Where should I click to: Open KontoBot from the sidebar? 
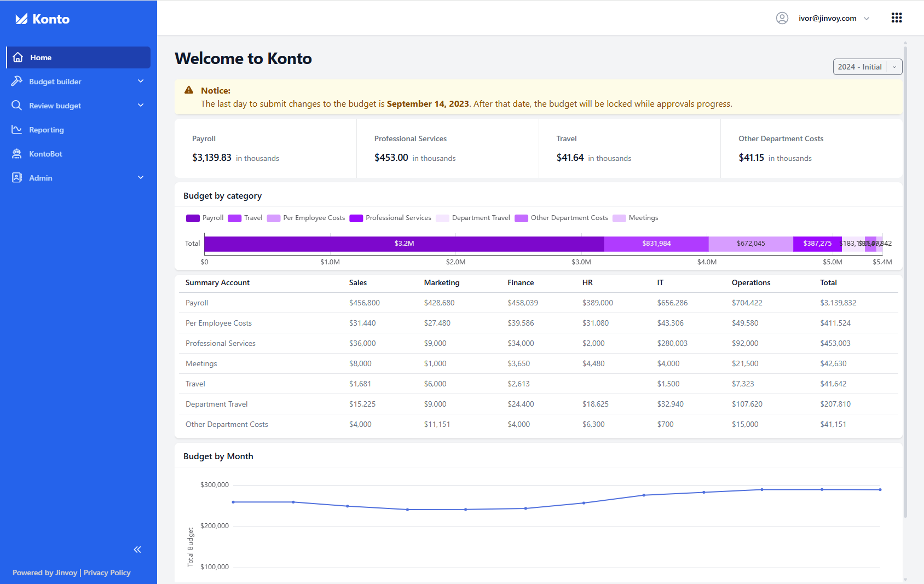[x=78, y=154]
